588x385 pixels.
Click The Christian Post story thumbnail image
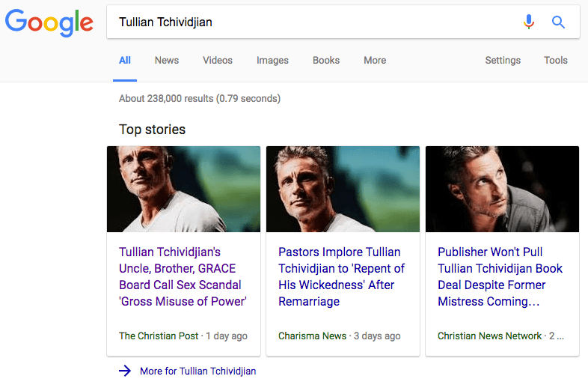(184, 189)
